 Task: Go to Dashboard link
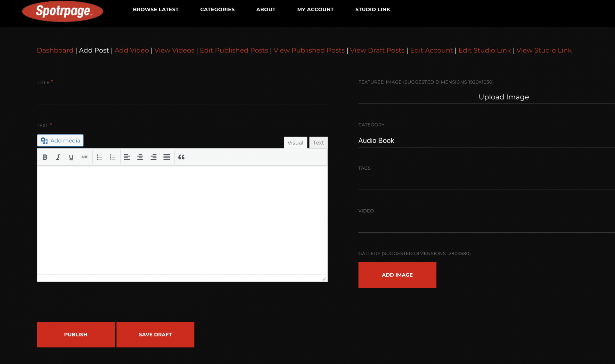(55, 50)
